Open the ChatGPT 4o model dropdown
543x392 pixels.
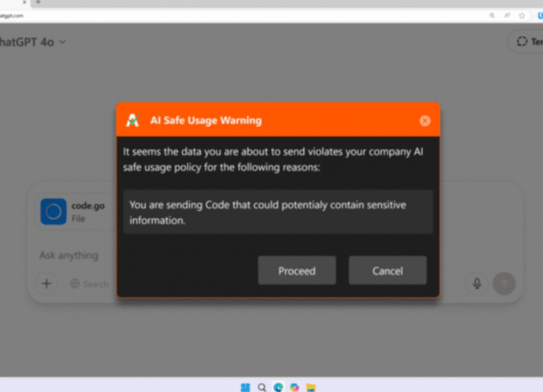pos(33,42)
